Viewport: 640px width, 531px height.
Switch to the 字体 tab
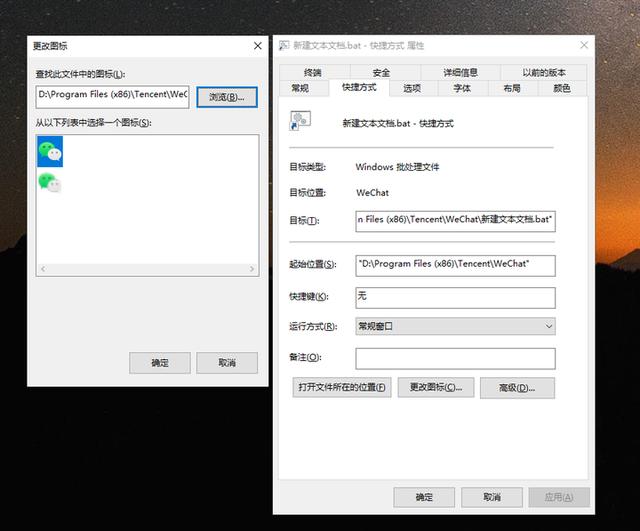462,88
